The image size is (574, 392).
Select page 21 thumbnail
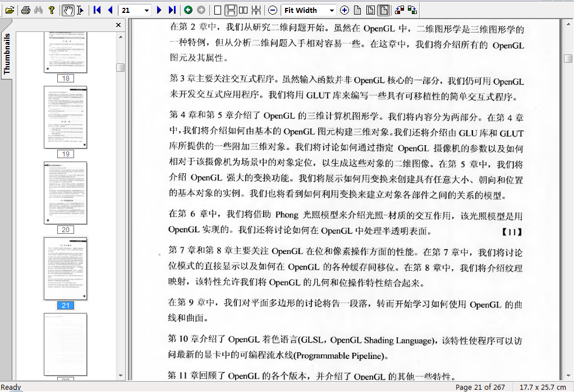pyautogui.click(x=66, y=269)
